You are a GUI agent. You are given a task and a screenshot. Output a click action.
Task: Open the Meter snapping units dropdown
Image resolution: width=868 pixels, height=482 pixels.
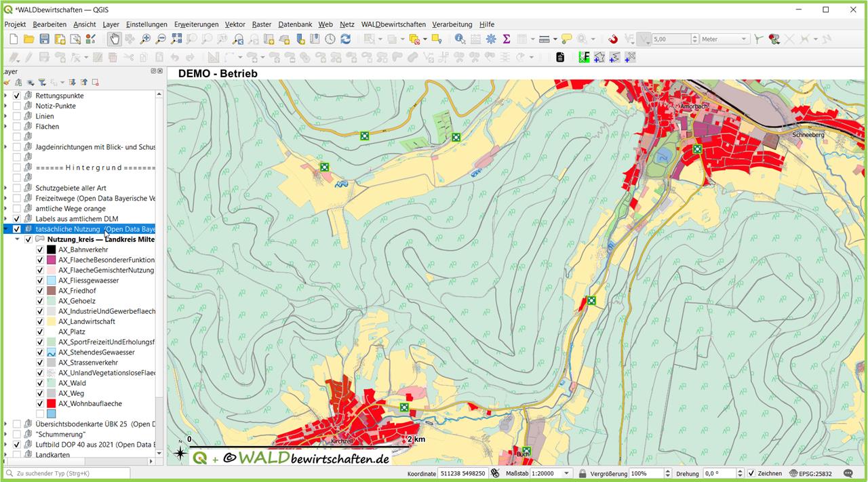(724, 39)
